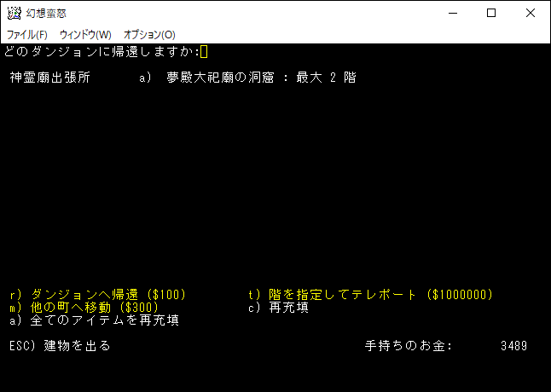Image resolution: width=551 pixels, height=392 pixels.
Task: Click the 幻想蛮怒 app icon in title bar
Action: tap(14, 13)
